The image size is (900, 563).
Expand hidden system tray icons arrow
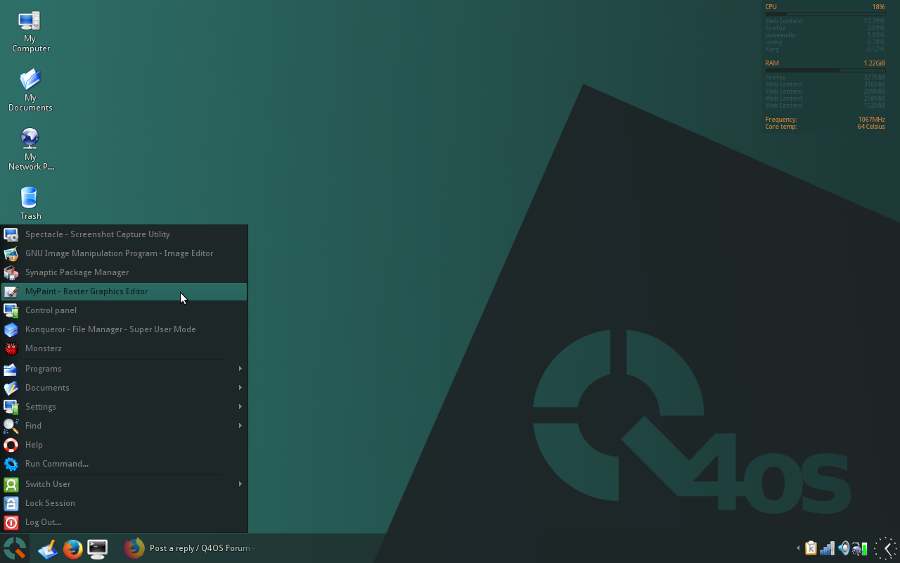click(x=798, y=548)
